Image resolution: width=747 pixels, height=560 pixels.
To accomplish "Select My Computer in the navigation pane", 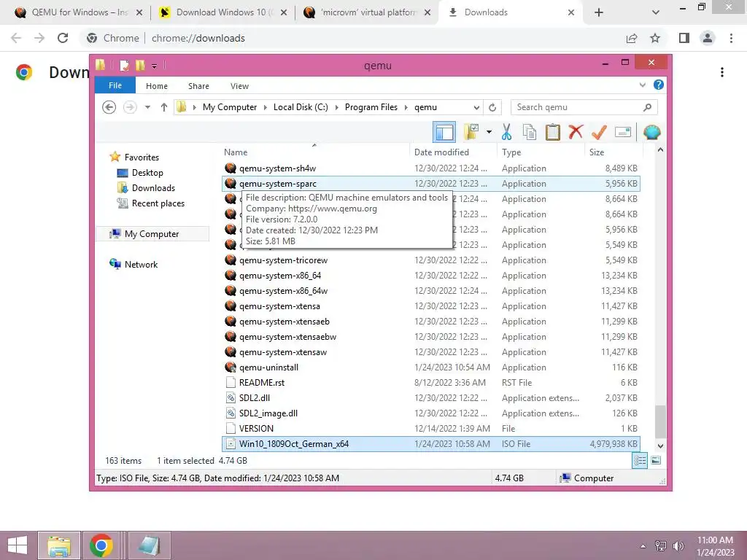I will pos(152,234).
